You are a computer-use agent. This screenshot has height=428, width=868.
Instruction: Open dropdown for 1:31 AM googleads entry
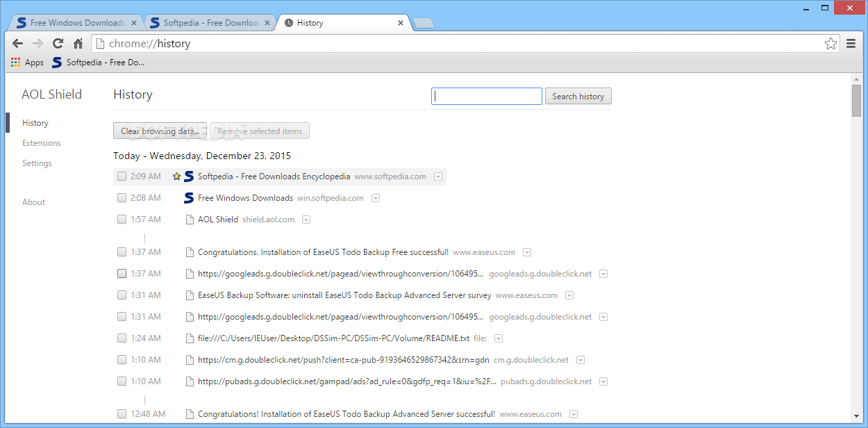click(x=603, y=317)
